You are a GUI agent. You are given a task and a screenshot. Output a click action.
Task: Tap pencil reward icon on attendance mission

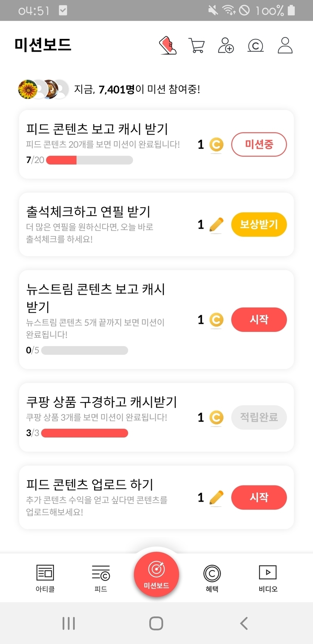216,225
